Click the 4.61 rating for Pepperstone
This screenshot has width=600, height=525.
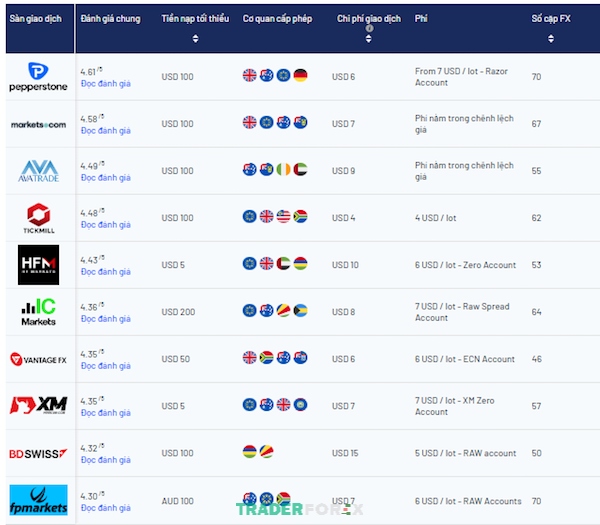(92, 72)
